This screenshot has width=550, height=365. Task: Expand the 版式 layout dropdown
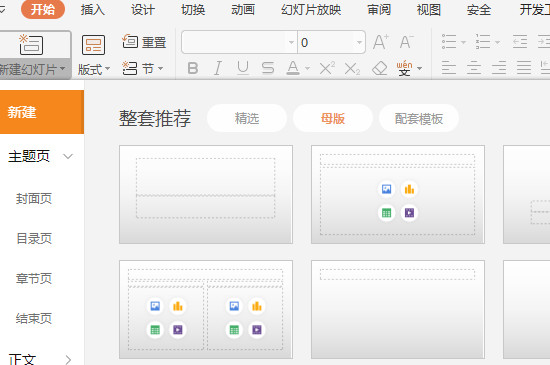coord(107,68)
